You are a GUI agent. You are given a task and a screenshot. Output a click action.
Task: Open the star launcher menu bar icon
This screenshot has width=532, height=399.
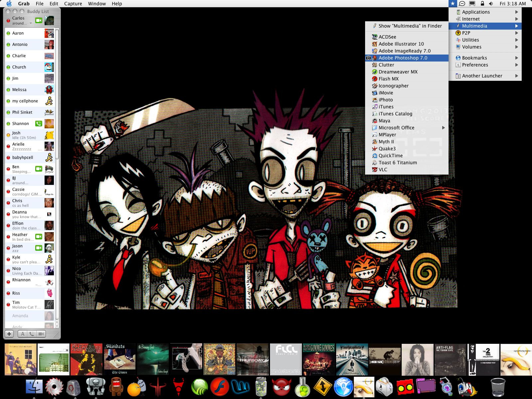[452, 4]
